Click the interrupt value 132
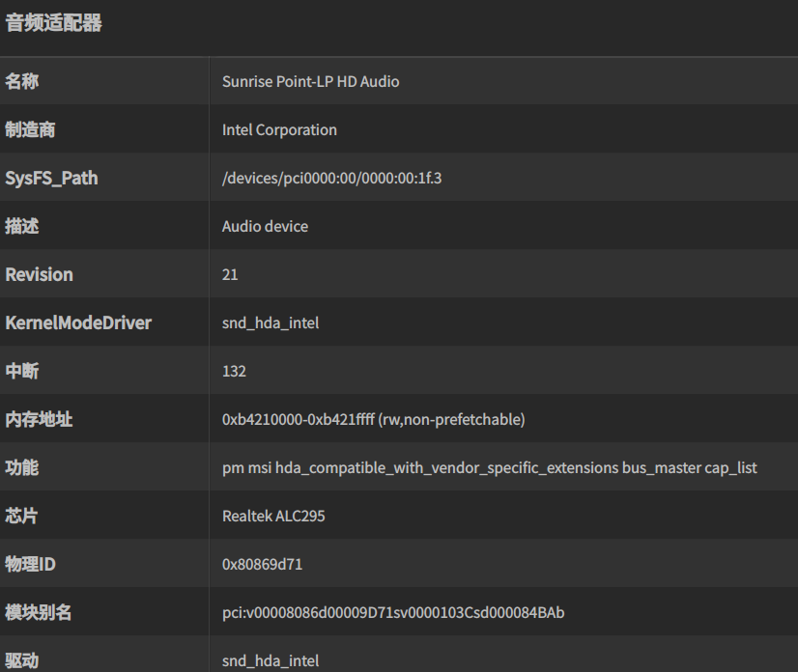This screenshot has width=798, height=672. click(234, 371)
